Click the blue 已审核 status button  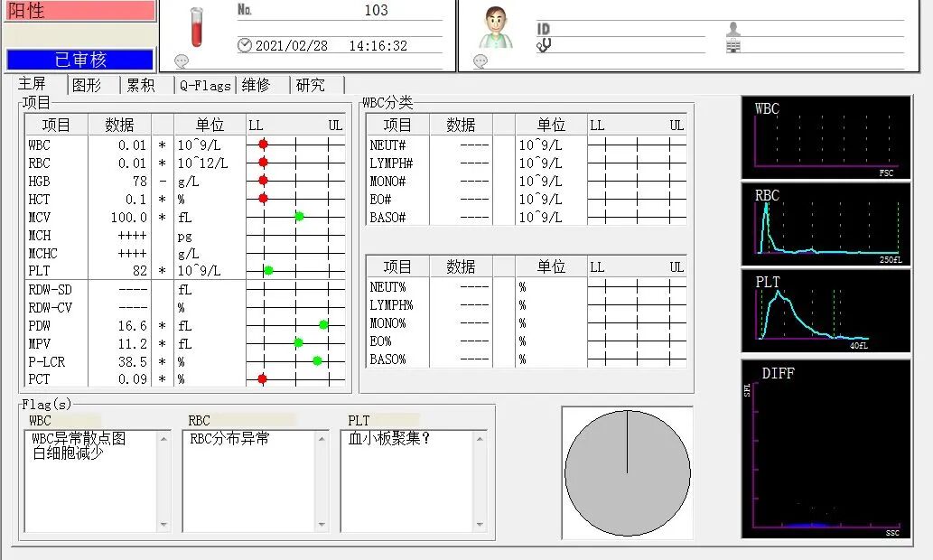80,60
